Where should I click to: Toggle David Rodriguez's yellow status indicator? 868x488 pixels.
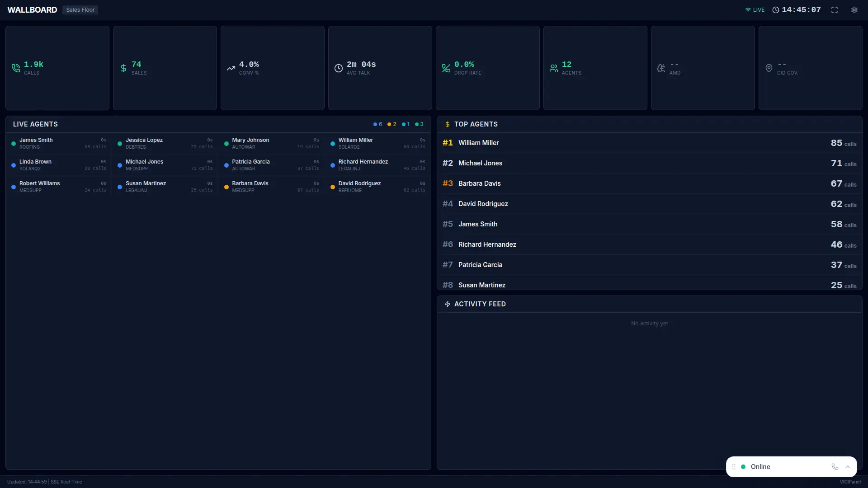click(x=333, y=187)
